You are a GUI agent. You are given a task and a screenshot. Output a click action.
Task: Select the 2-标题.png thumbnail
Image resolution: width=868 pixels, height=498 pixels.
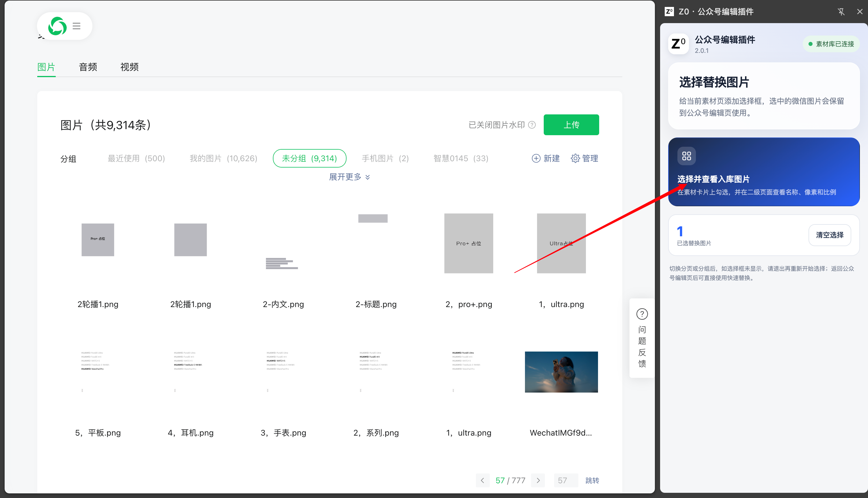coord(372,218)
